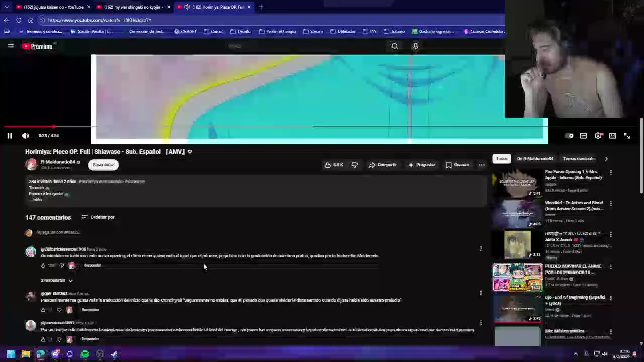Switch to theater mode icon

click(x=612, y=135)
